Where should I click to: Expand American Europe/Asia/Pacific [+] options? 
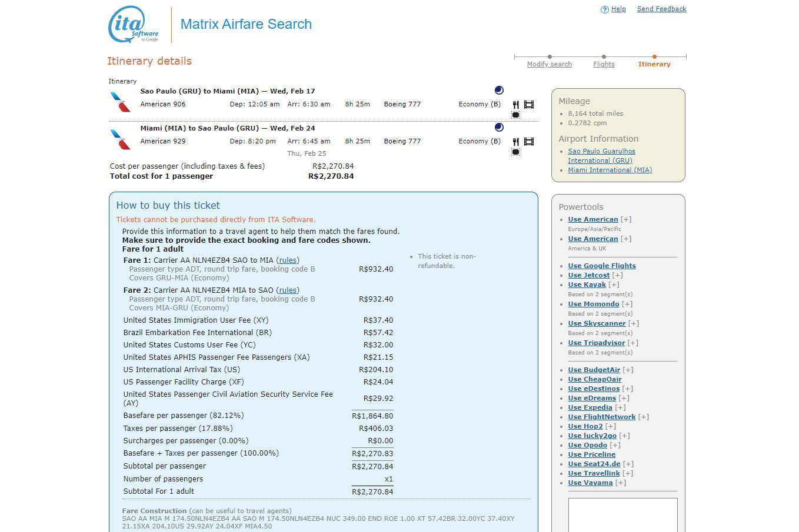[x=626, y=219]
